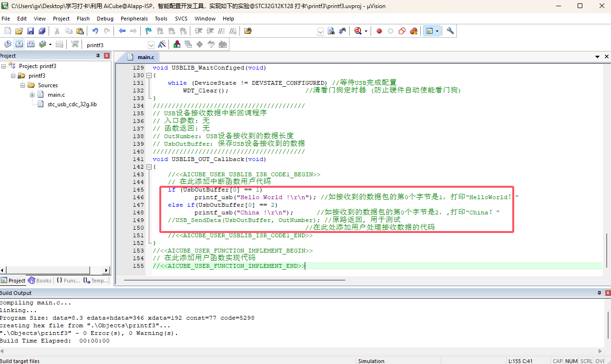Comment selection icon in toolbar
Viewport: 611px width, 364px height.
pyautogui.click(x=222, y=31)
